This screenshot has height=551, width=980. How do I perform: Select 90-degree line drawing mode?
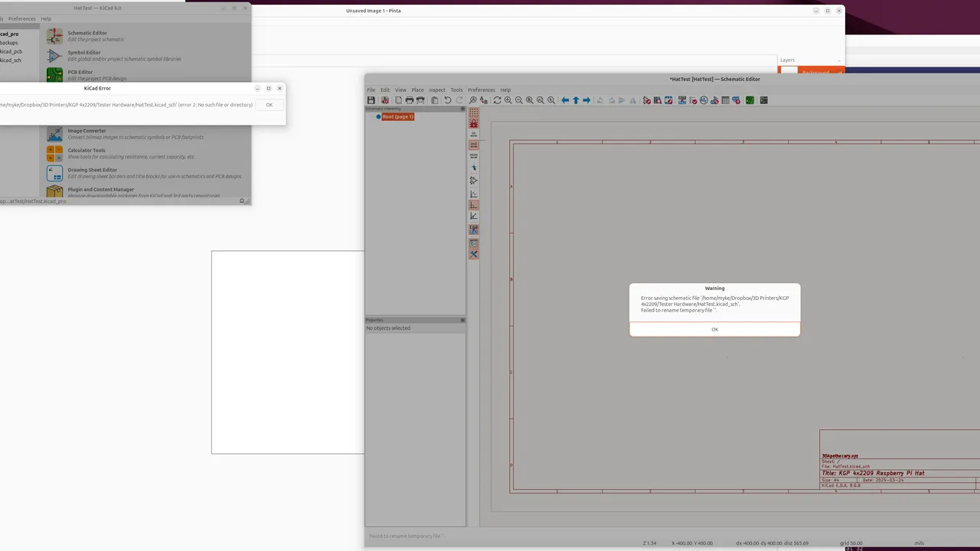[x=474, y=205]
